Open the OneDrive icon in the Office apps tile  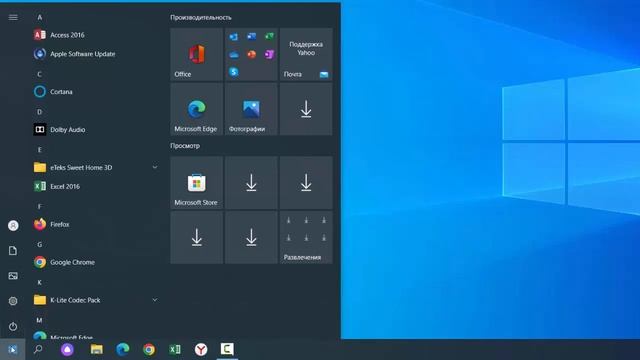pyautogui.click(x=234, y=54)
